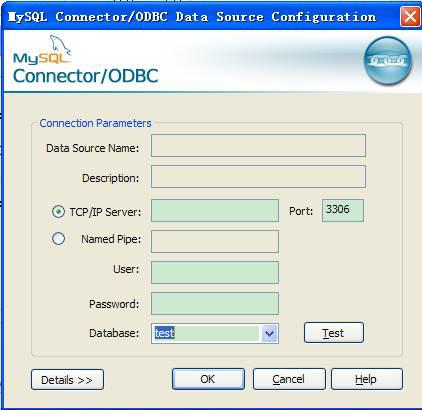Click the TCP/IP Server address field

click(x=215, y=211)
